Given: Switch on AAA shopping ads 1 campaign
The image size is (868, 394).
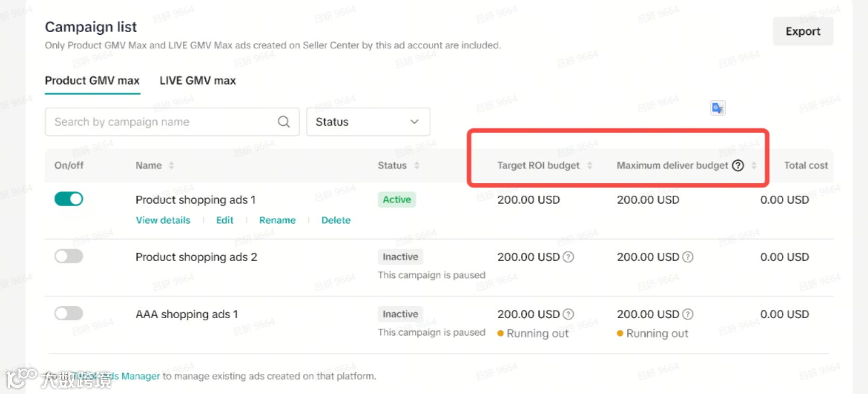Looking at the screenshot, I should [x=69, y=313].
